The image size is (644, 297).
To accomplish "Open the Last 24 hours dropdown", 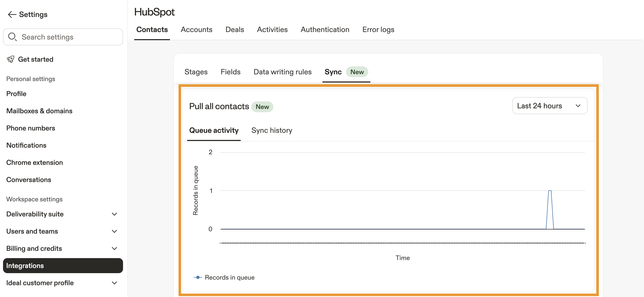I will pyautogui.click(x=550, y=106).
